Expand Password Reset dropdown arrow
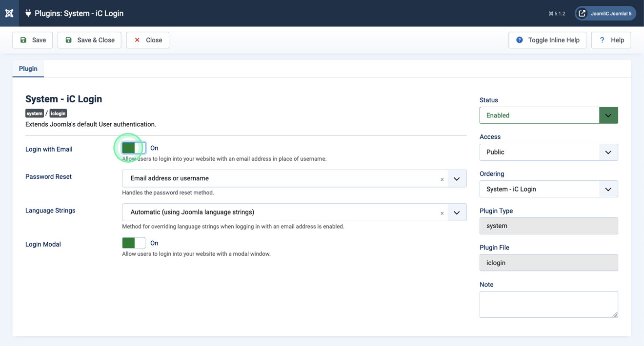 457,179
